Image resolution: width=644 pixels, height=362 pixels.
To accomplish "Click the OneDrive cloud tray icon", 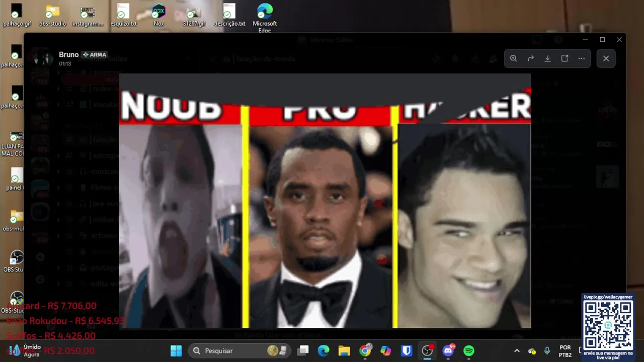I will [x=532, y=351].
